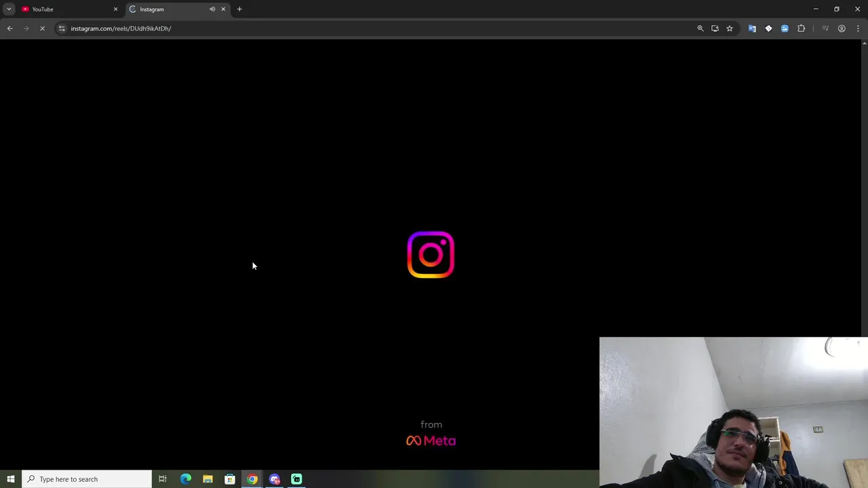The image size is (868, 488).
Task: Open the media controls icon
Action: (825, 28)
